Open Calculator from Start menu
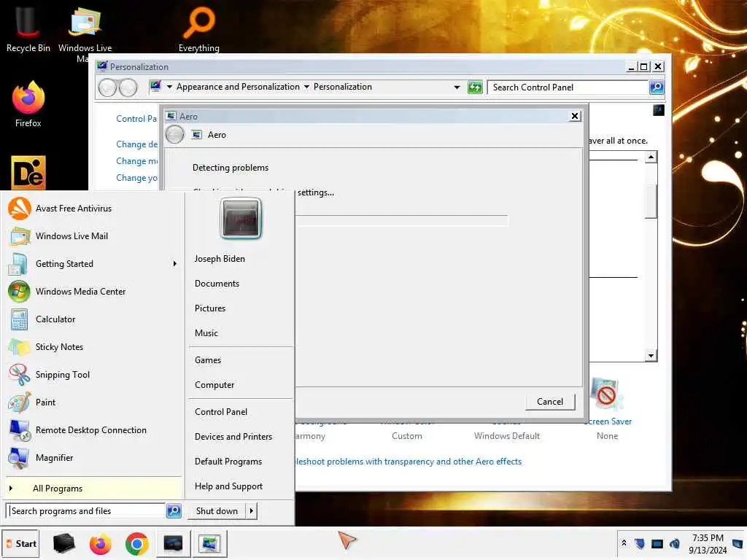 [93, 319]
